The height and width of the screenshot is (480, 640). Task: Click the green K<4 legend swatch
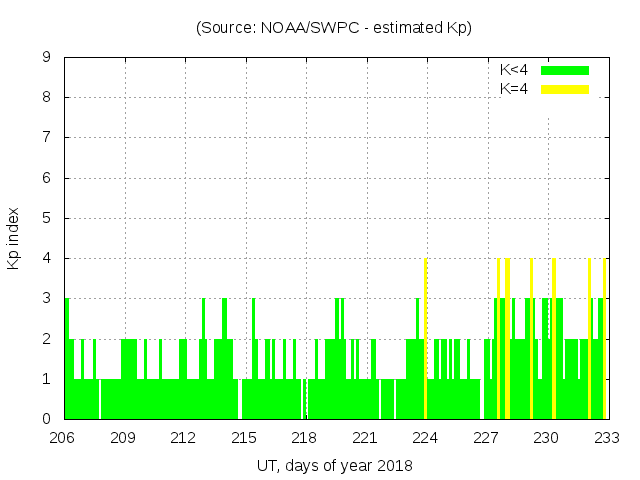click(565, 71)
